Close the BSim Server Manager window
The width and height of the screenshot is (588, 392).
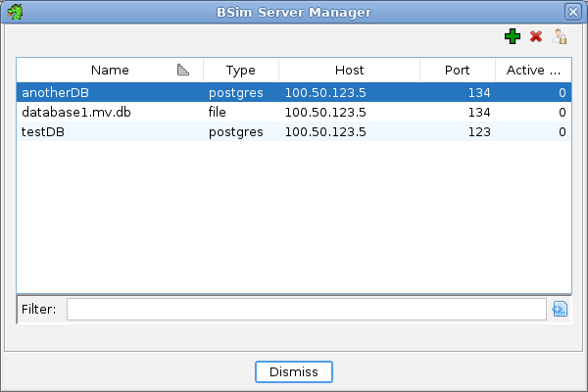coord(573,12)
